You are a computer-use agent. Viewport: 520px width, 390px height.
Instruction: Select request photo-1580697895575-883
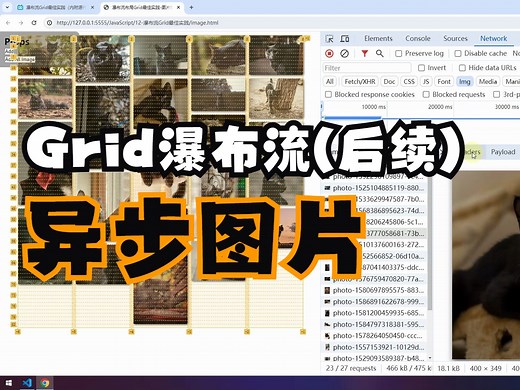point(374,290)
